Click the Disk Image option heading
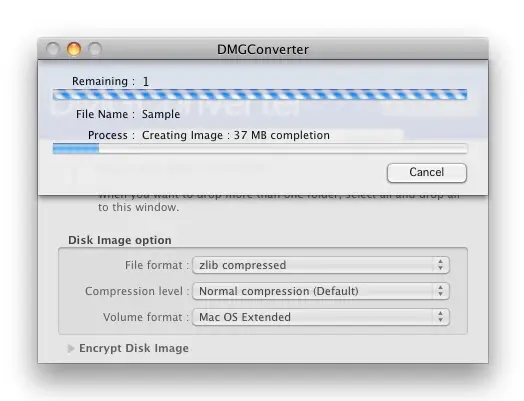The width and height of the screenshot is (524, 401). pos(120,240)
